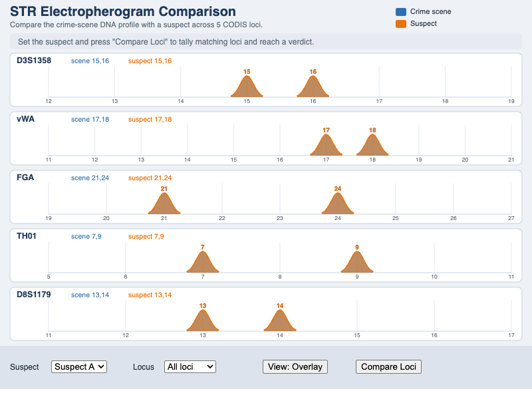This screenshot has height=399, width=532.
Task: Click the TH01 locus name
Action: pos(27,236)
